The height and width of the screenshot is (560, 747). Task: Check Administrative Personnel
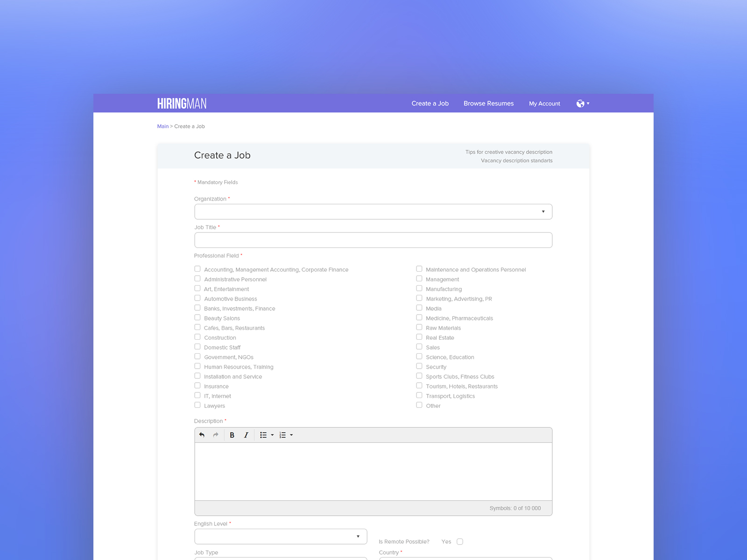197,279
